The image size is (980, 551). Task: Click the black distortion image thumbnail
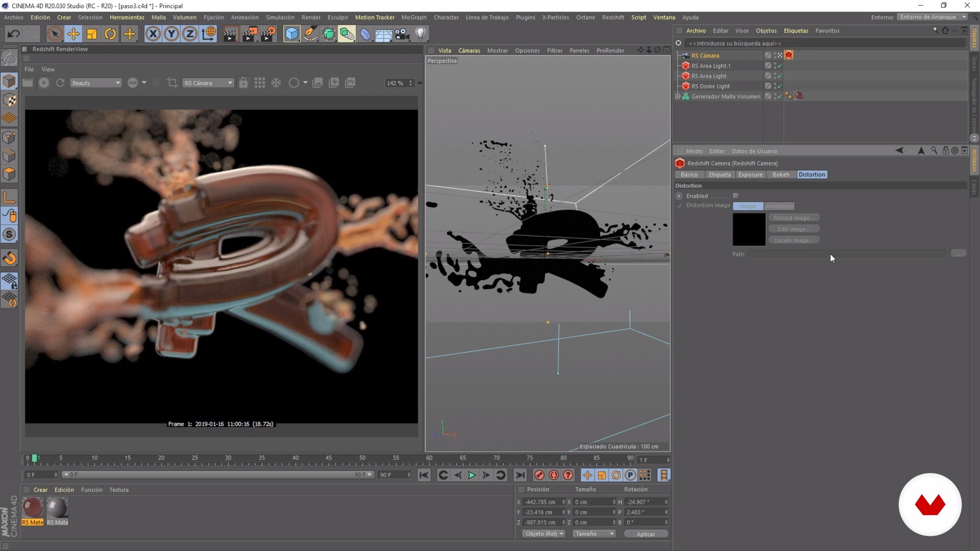point(749,230)
